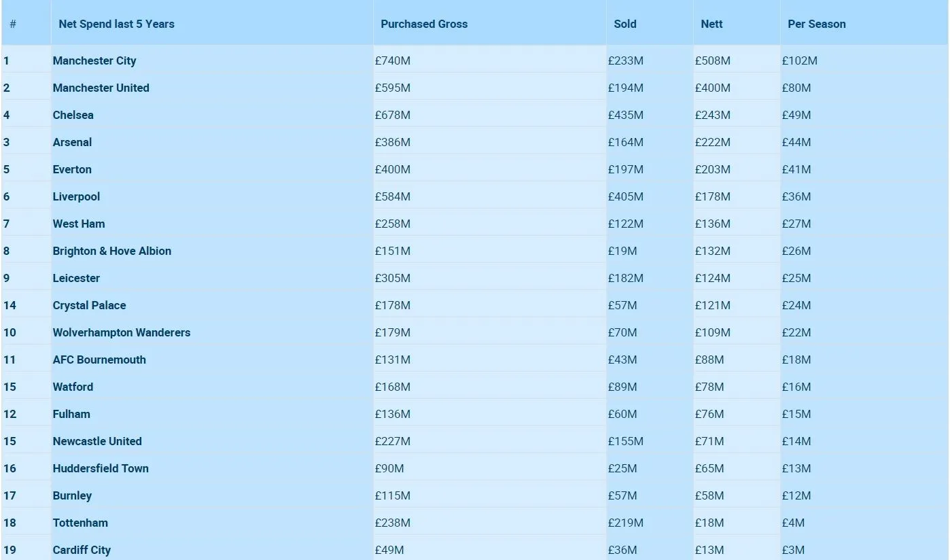Screen dimensions: 950x560
Task: Select the Tottenham team name
Action: pos(80,523)
